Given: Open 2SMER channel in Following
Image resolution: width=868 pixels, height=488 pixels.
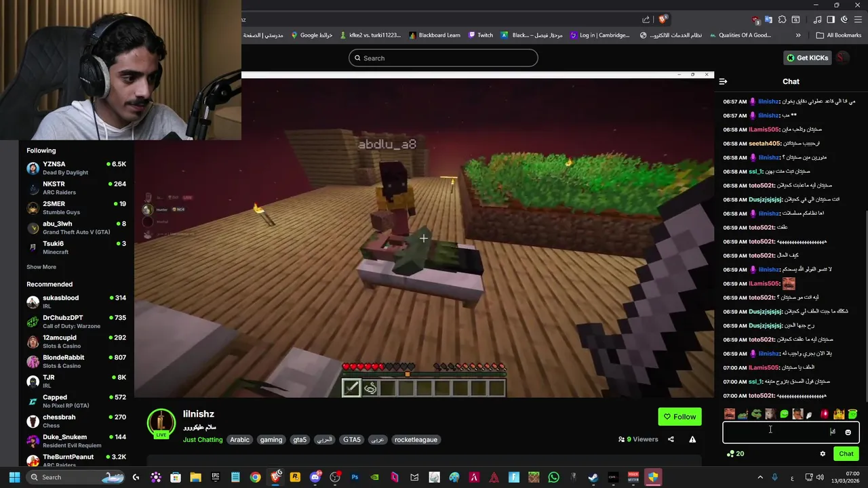Looking at the screenshot, I should (x=76, y=207).
